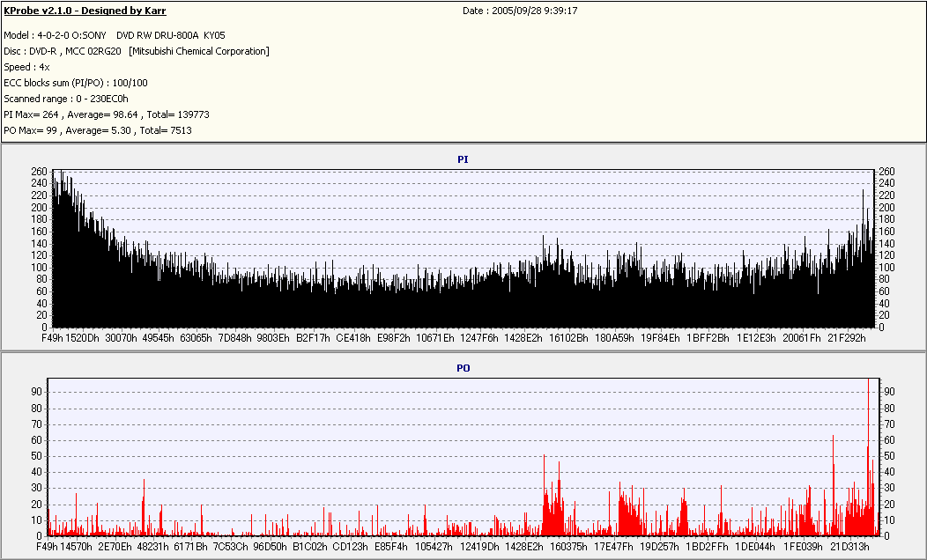Screen dimensions: 927x560
Task: Select the ECC blocks sum line
Action: tap(76, 83)
